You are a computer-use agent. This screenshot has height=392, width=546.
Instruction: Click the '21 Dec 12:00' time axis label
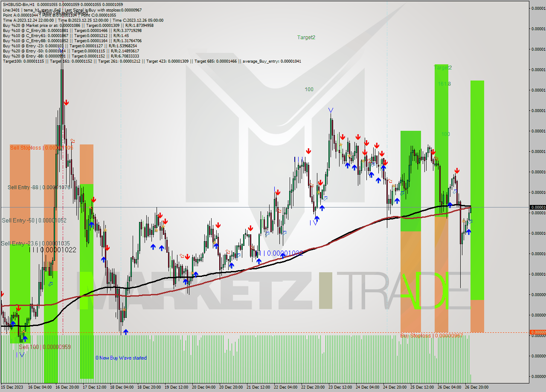[258, 387]
